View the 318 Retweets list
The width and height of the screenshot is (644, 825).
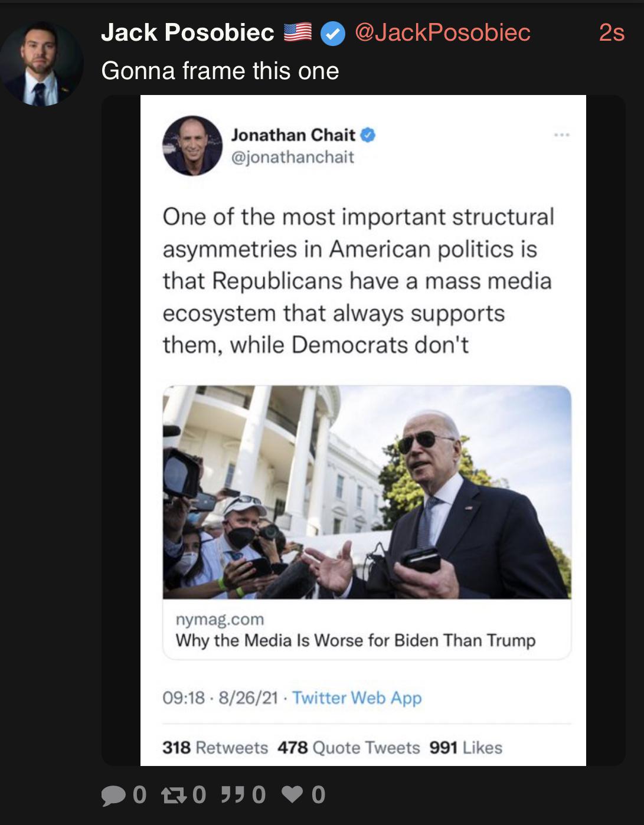[x=215, y=748]
